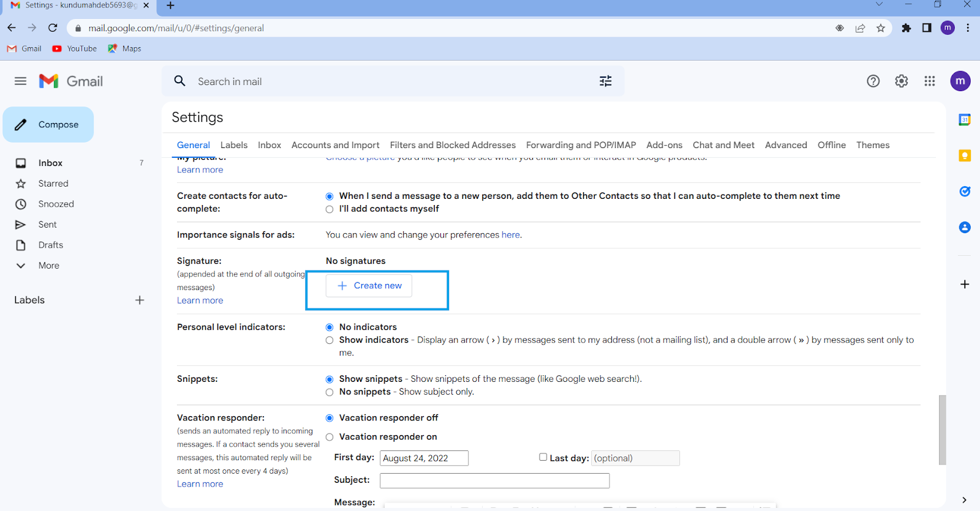Open Filters and Blocked Addresses tab
Viewport: 980px width, 511px height.
click(x=453, y=145)
